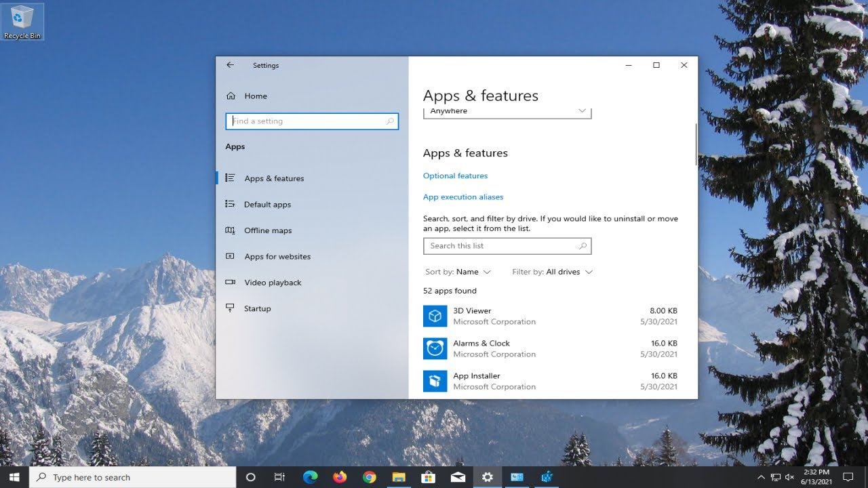Image resolution: width=868 pixels, height=488 pixels.
Task: Open the notification center
Action: 848,477
